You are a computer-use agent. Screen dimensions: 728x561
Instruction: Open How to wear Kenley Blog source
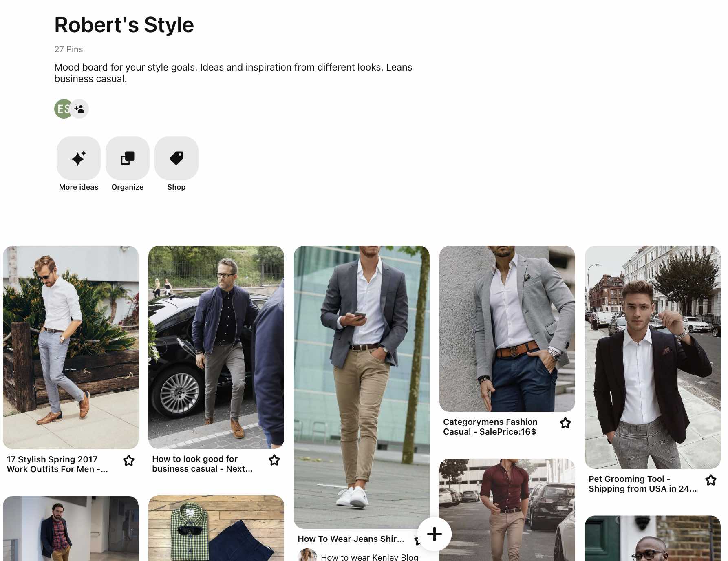pos(369,557)
